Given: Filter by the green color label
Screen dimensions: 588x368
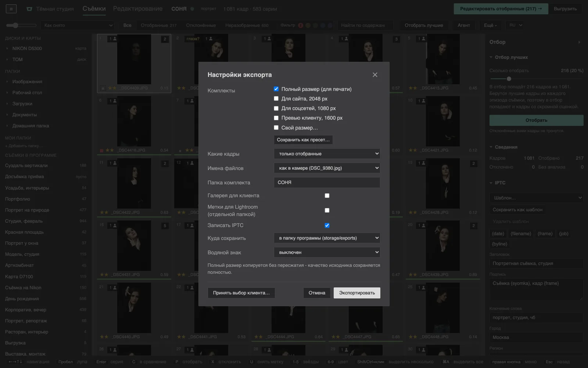Looking at the screenshot, I should (x=315, y=25).
